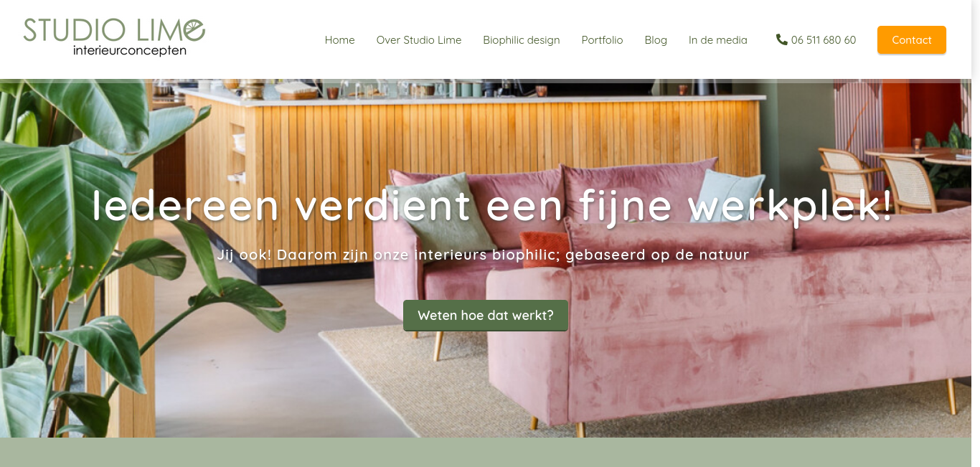
Task: Click the Studio Lime logo
Action: click(x=114, y=38)
